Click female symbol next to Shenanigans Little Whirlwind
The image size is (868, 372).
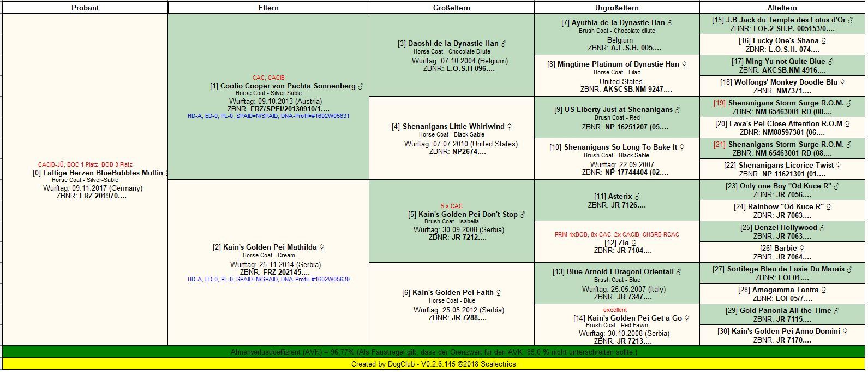click(x=510, y=127)
